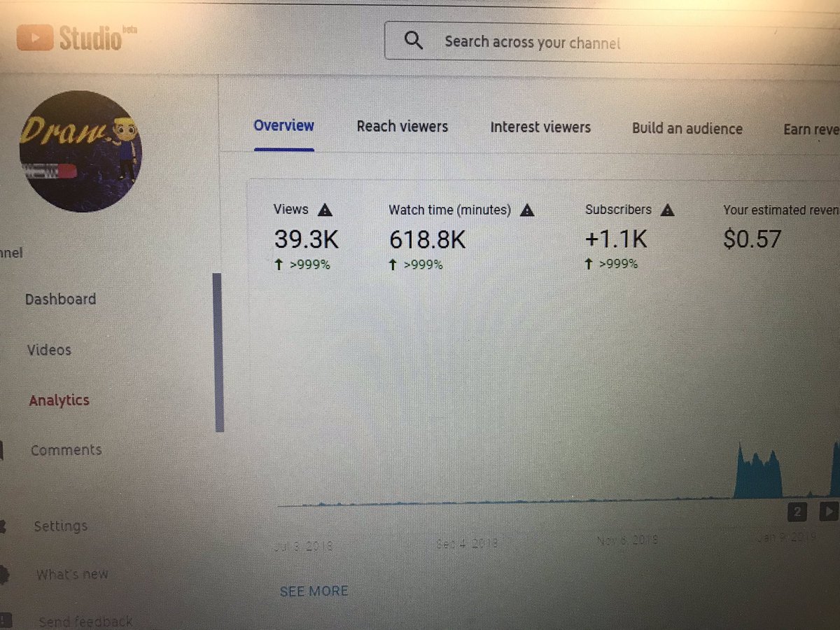This screenshot has height=630, width=840.
Task: Switch to the Reach viewers tab
Action: point(402,127)
